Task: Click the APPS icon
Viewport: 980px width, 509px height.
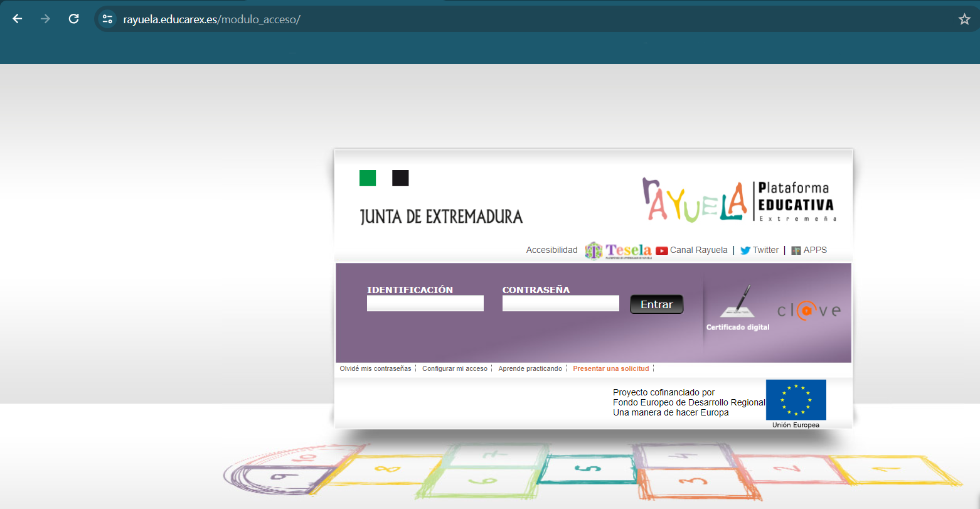Action: tap(796, 250)
